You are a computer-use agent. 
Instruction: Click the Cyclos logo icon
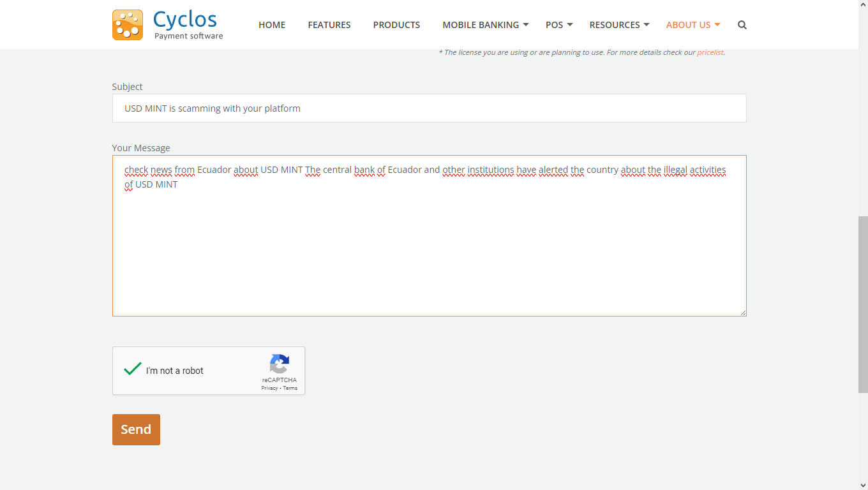pos(128,25)
